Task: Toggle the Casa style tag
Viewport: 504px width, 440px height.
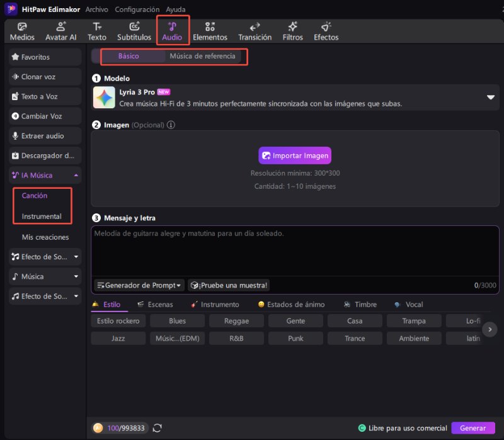Action: tap(355, 321)
